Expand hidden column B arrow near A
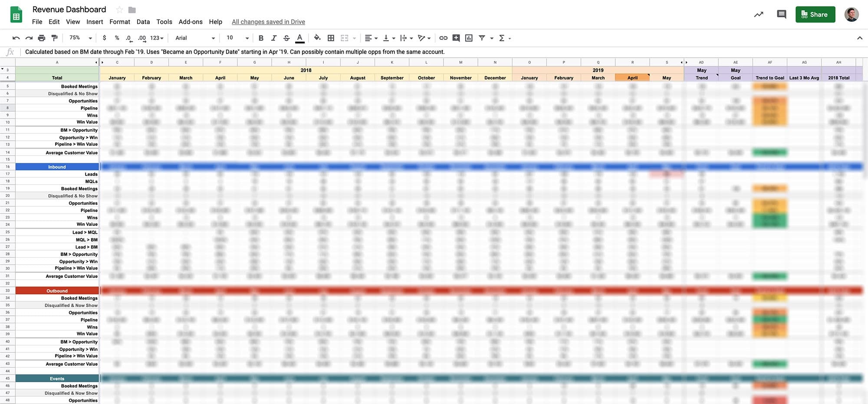This screenshot has width=868, height=404. pos(96,63)
